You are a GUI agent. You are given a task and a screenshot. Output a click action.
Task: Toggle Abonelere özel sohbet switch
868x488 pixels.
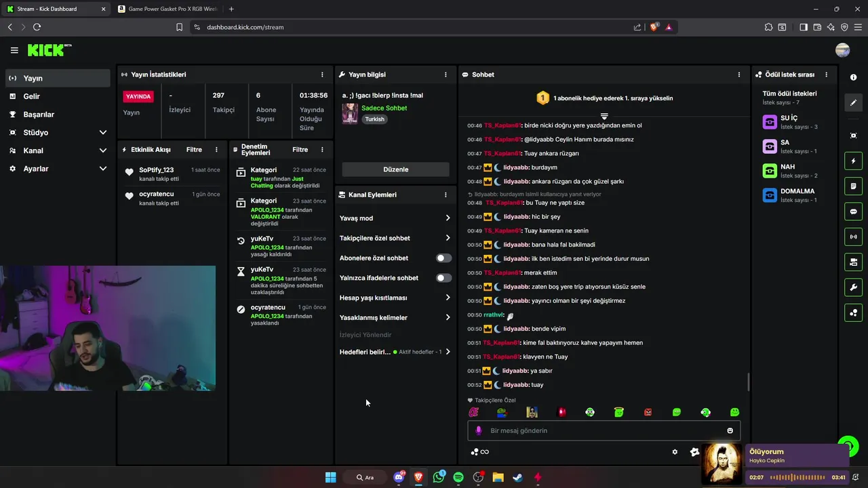(x=443, y=258)
